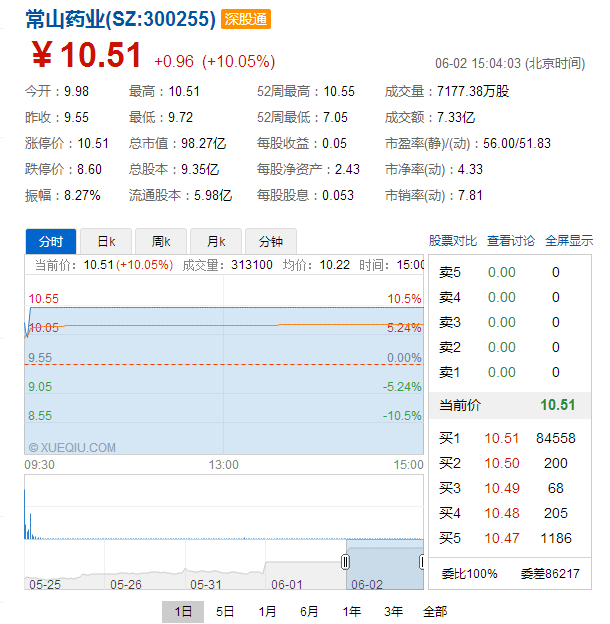
Task: Click the 委差86217 value
Action: point(550,573)
